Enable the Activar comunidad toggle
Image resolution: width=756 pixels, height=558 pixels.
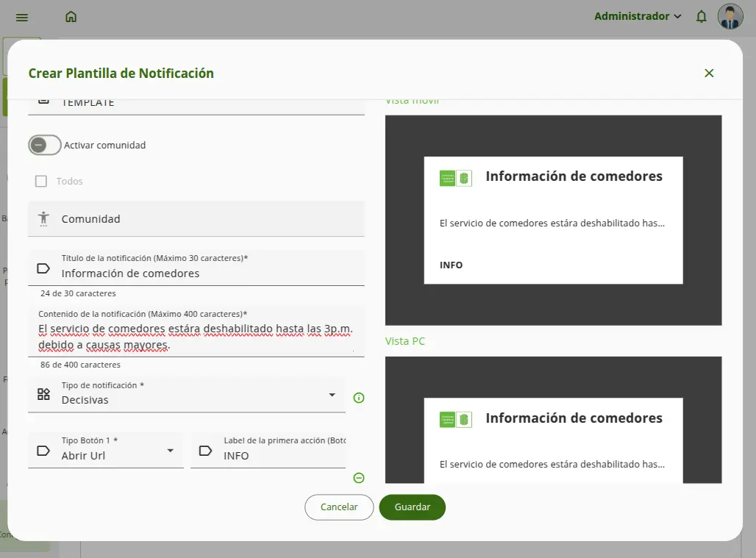coord(44,145)
